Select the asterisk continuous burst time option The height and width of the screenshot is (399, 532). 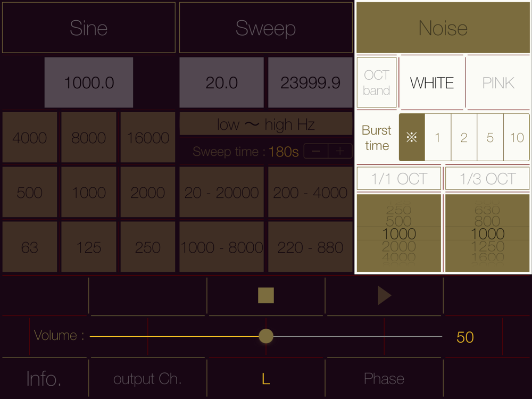412,137
